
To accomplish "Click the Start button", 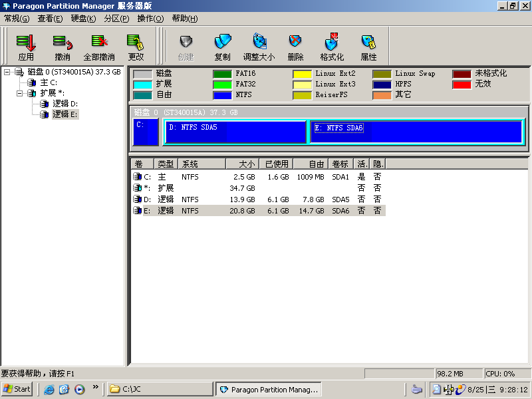I will click(x=17, y=389).
